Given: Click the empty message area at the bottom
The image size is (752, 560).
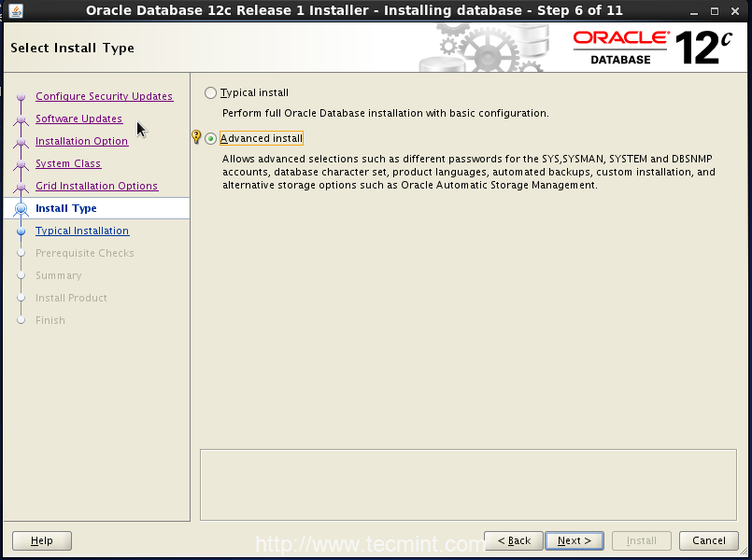Looking at the screenshot, I should [x=468, y=484].
